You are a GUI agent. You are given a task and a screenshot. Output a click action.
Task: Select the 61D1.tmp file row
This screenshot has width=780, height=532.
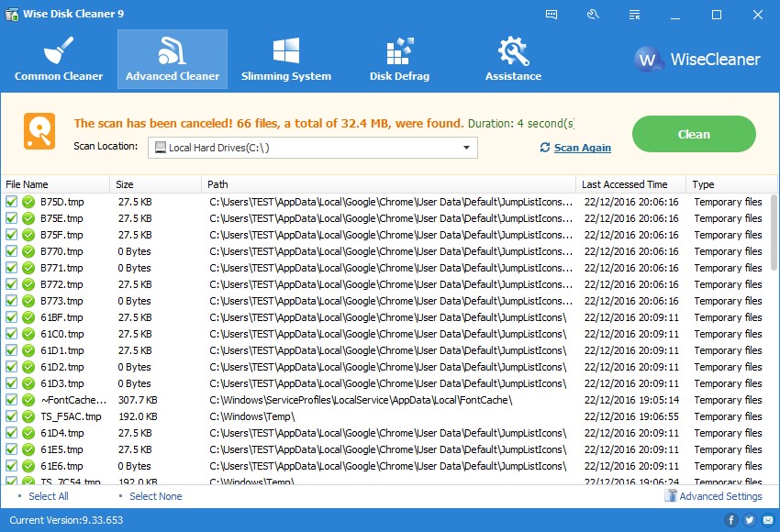point(384,350)
